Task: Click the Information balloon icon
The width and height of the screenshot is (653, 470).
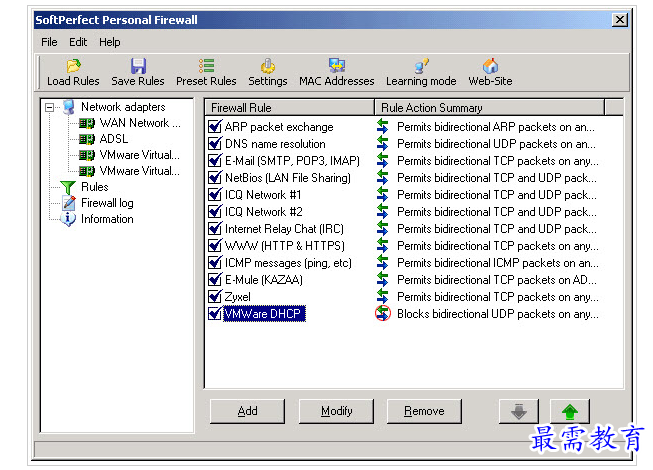Action: [68, 219]
